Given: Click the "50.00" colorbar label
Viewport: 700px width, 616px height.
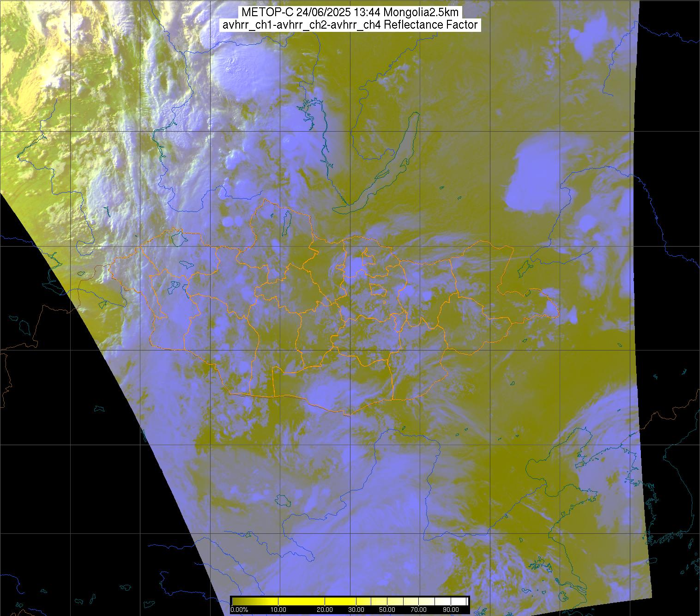Looking at the screenshot, I should 387,610.
